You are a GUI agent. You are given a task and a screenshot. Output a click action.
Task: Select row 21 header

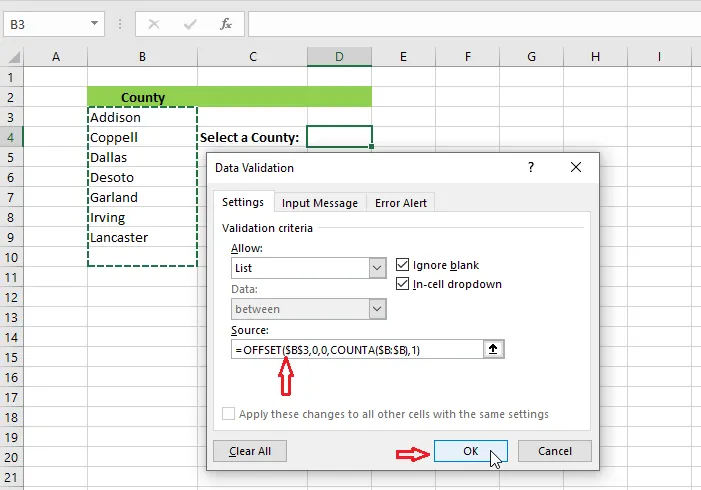pos(11,477)
